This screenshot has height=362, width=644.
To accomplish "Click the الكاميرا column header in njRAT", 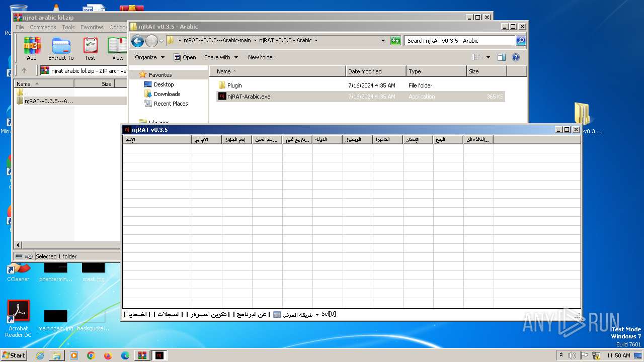I will (x=388, y=139).
